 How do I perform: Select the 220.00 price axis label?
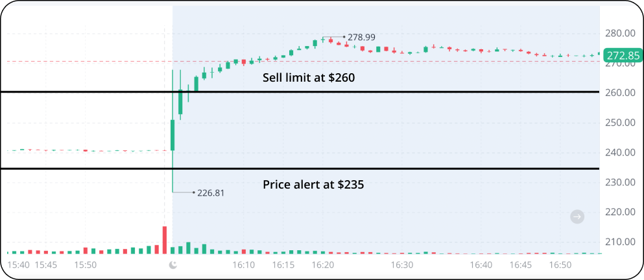619,212
